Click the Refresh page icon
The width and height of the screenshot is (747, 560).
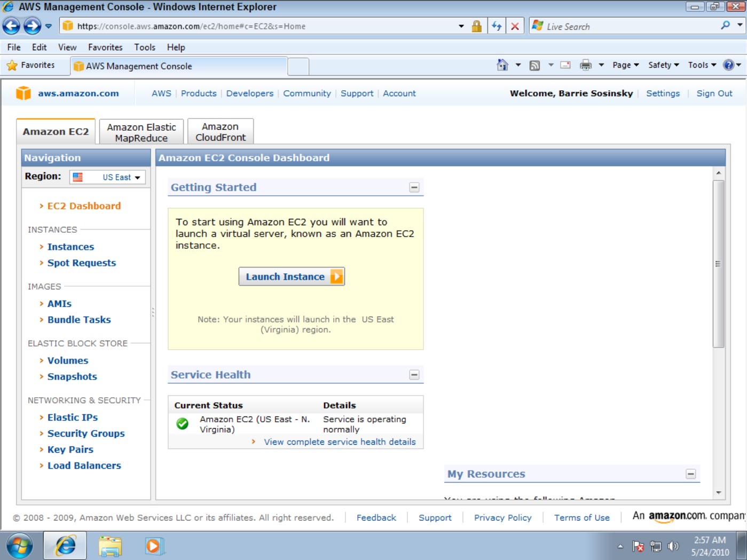click(x=497, y=26)
